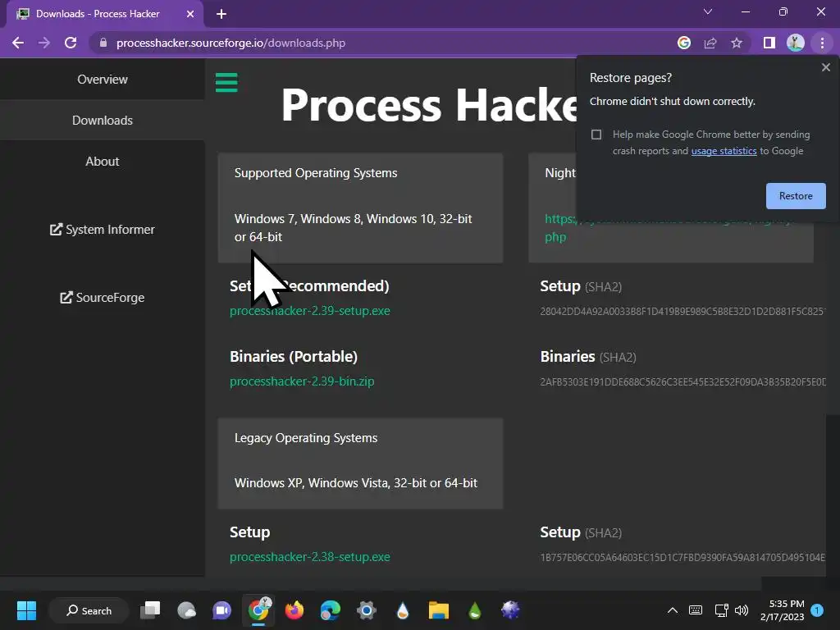Open the volume speaker tray icon
Viewport: 840px width, 630px height.
tap(742, 610)
